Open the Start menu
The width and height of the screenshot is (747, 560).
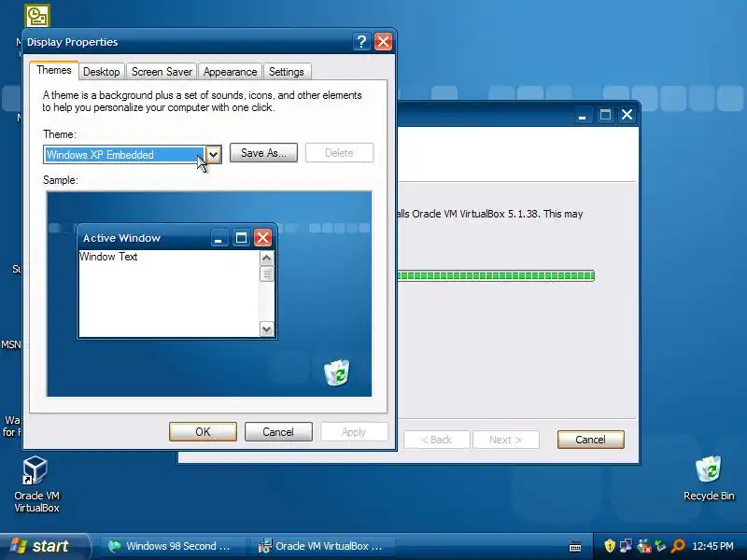point(44,546)
